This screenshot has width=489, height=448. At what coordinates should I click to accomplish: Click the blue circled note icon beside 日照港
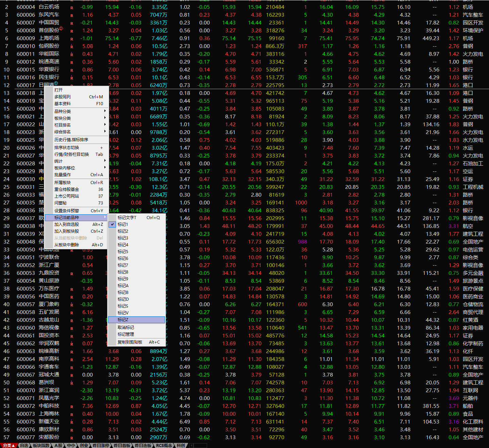coord(56,83)
